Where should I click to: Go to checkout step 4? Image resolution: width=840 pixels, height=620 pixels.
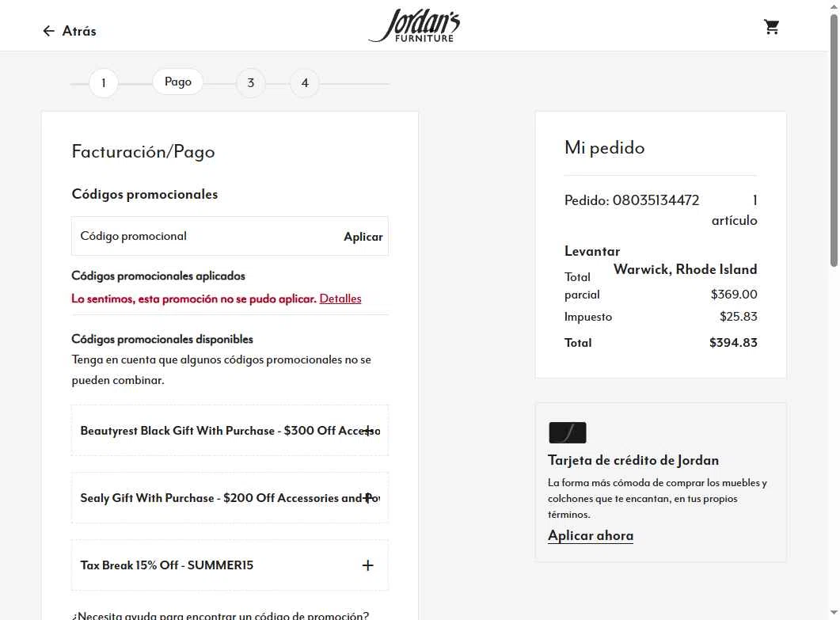(305, 83)
